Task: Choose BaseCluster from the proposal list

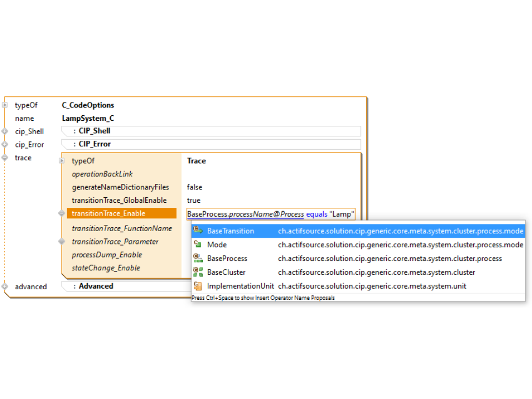Action: (x=226, y=272)
